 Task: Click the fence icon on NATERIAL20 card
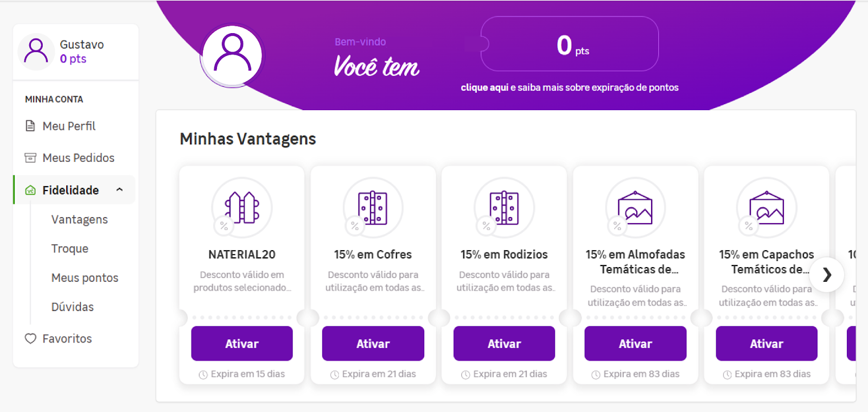point(242,207)
